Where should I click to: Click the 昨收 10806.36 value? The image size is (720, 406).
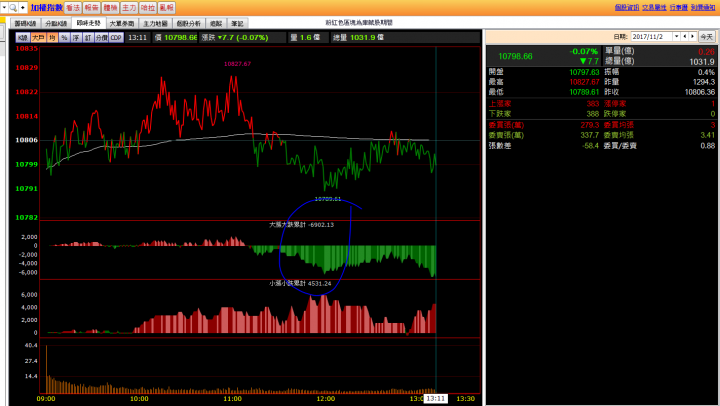700,92
